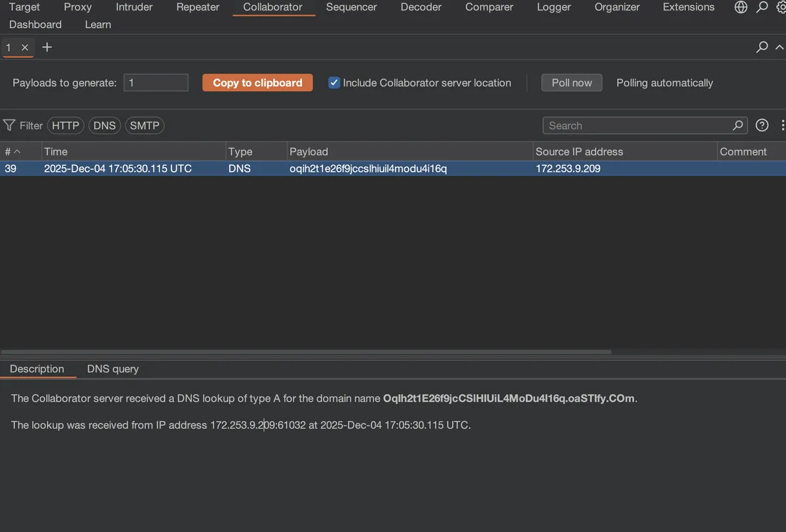Toggle the DNS filter chip
Viewport: 786px width, 532px height.
(104, 125)
